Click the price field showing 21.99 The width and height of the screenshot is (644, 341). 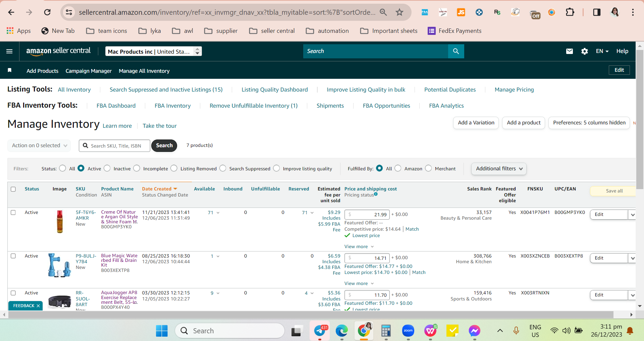pyautogui.click(x=367, y=215)
